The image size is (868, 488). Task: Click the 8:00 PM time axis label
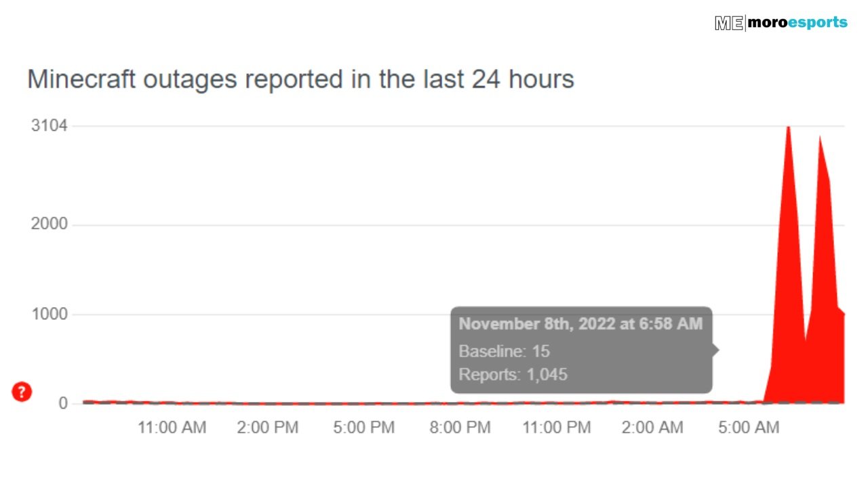(460, 428)
